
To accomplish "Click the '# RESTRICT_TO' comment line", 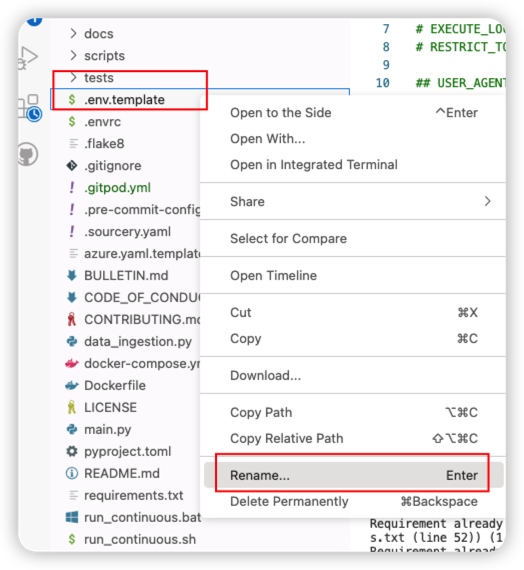I will tap(460, 47).
